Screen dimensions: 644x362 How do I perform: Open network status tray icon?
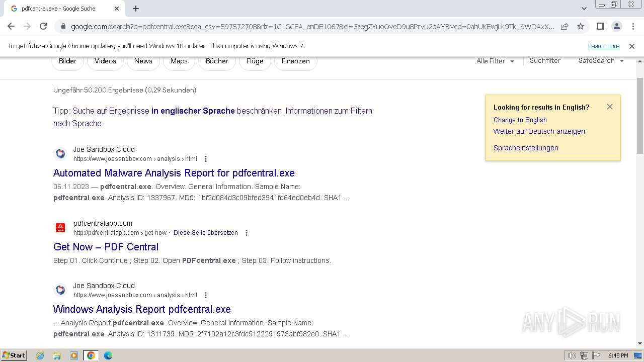click(584, 355)
